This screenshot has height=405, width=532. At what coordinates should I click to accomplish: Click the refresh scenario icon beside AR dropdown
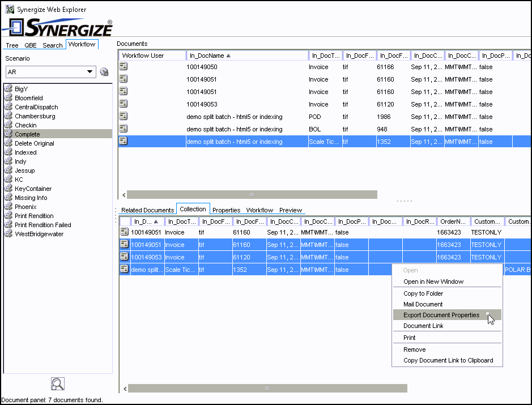(104, 71)
